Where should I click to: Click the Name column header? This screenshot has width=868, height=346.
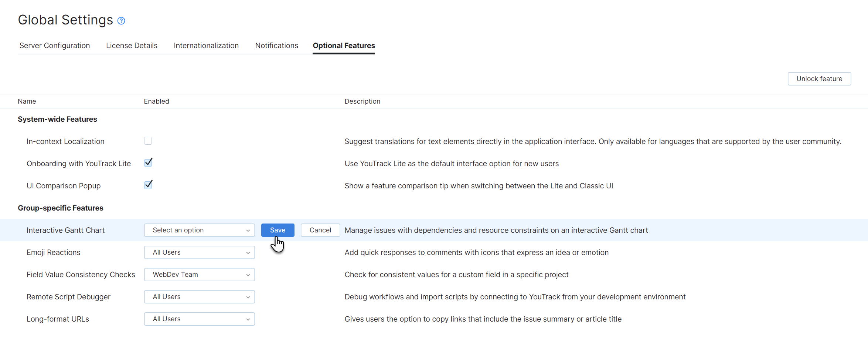click(x=27, y=101)
